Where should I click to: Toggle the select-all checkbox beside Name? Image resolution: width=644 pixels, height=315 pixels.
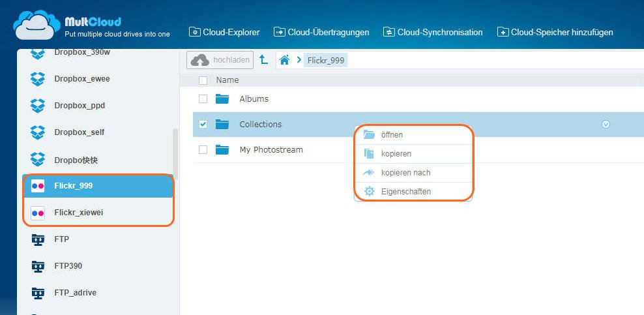point(203,80)
